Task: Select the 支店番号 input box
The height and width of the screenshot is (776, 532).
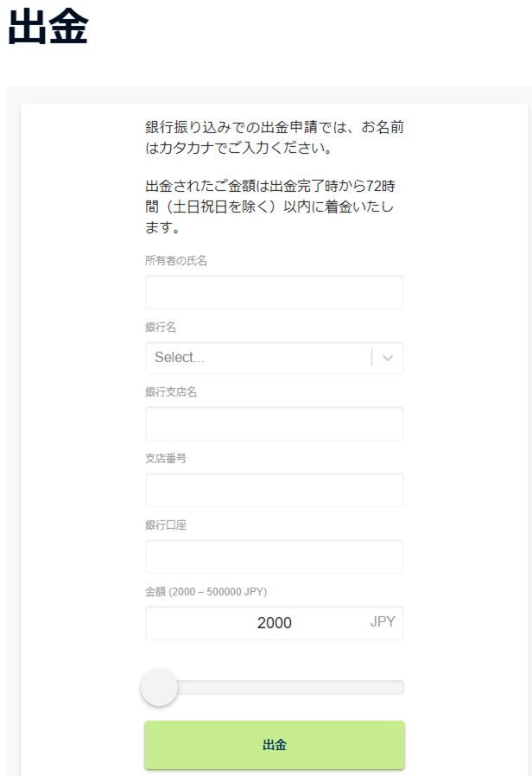Action: 275,490
